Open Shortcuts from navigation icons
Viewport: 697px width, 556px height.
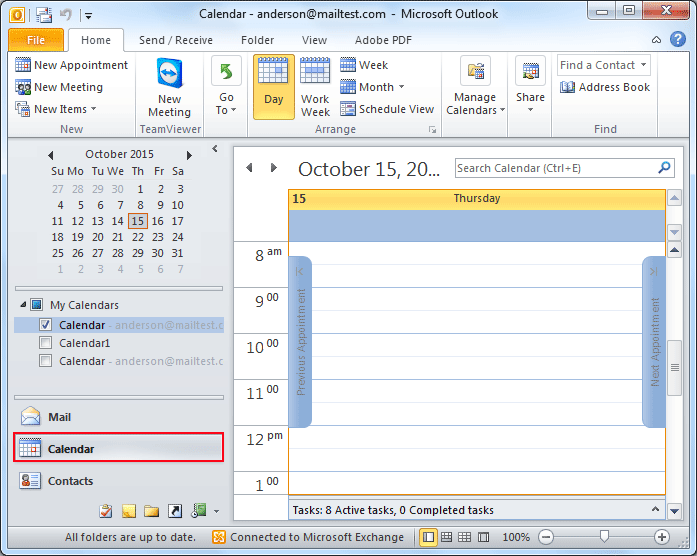point(175,511)
